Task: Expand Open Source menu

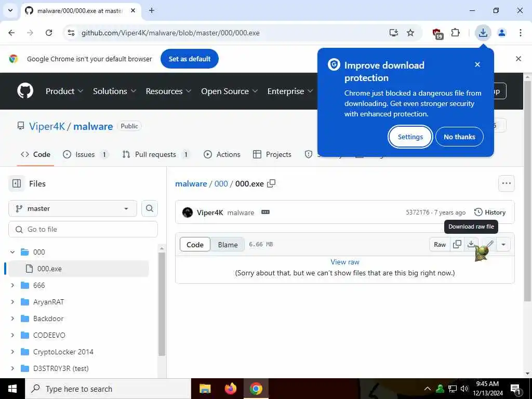Action: tap(229, 91)
